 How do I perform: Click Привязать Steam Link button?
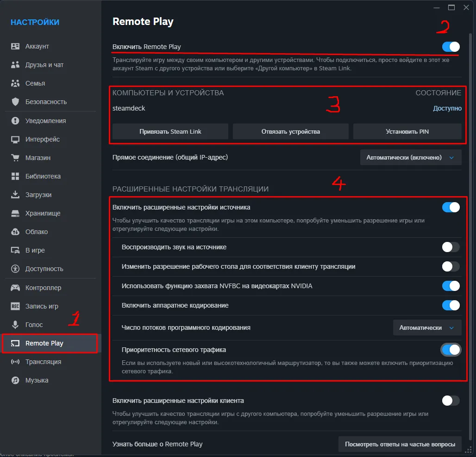169,131
